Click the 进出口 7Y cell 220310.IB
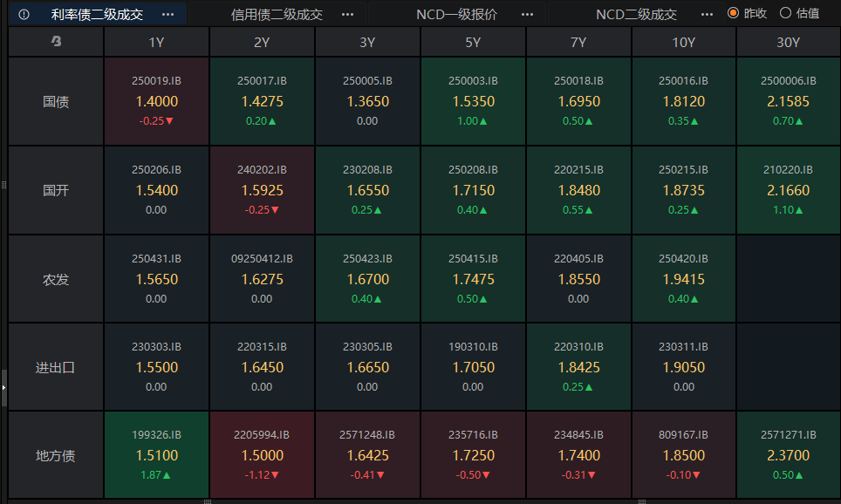The height and width of the screenshot is (504, 841). click(578, 367)
